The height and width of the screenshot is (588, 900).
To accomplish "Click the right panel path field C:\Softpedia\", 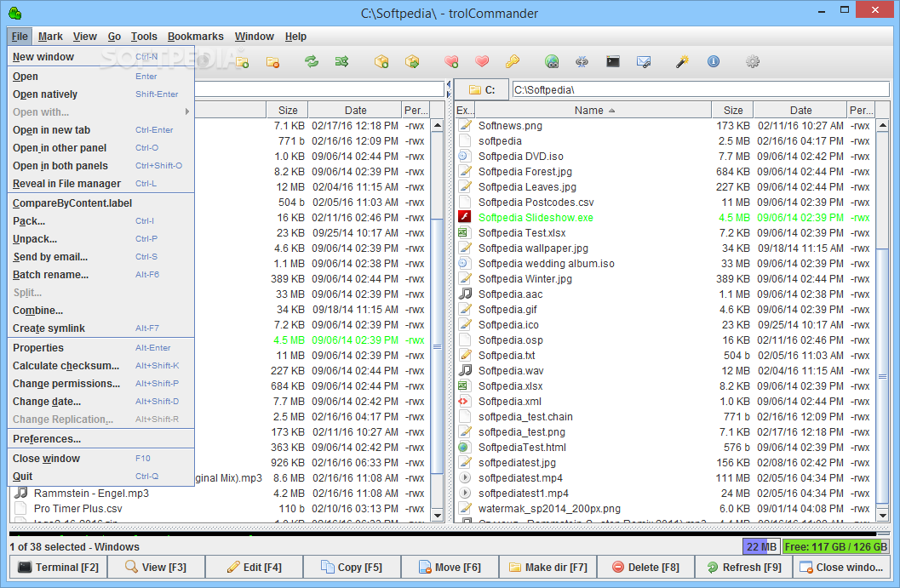I will [700, 90].
